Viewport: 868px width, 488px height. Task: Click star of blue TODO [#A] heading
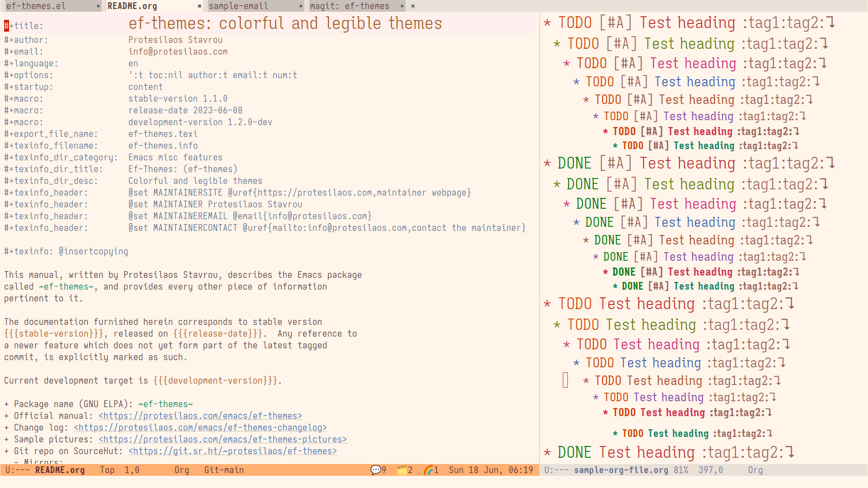tap(576, 82)
